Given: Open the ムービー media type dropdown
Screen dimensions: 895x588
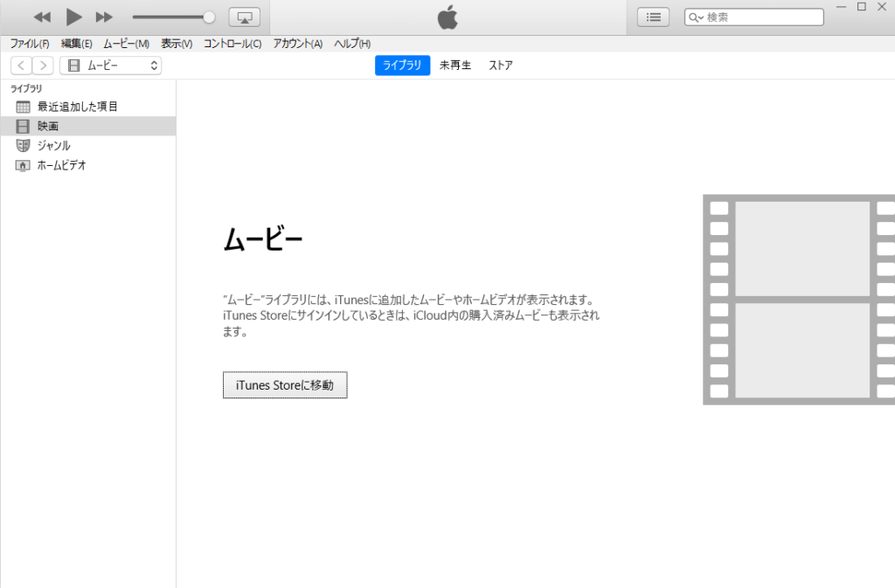Looking at the screenshot, I should point(111,66).
